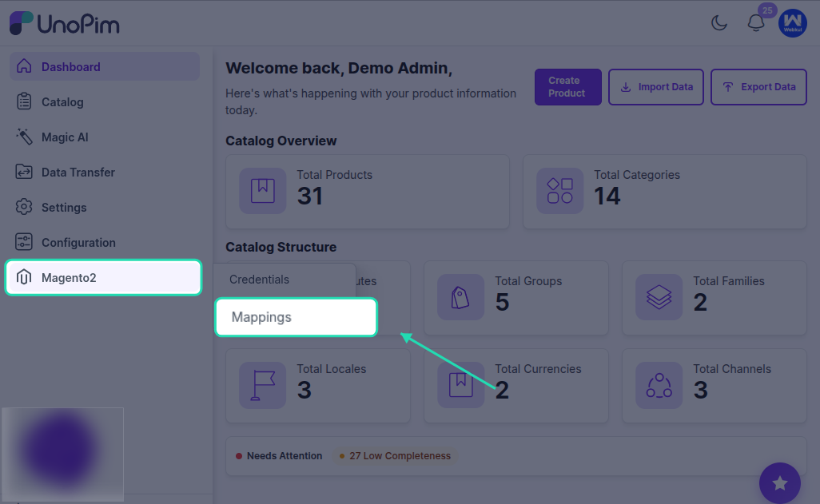The width and height of the screenshot is (820, 504).
Task: Click the star floating action button
Action: point(780,483)
